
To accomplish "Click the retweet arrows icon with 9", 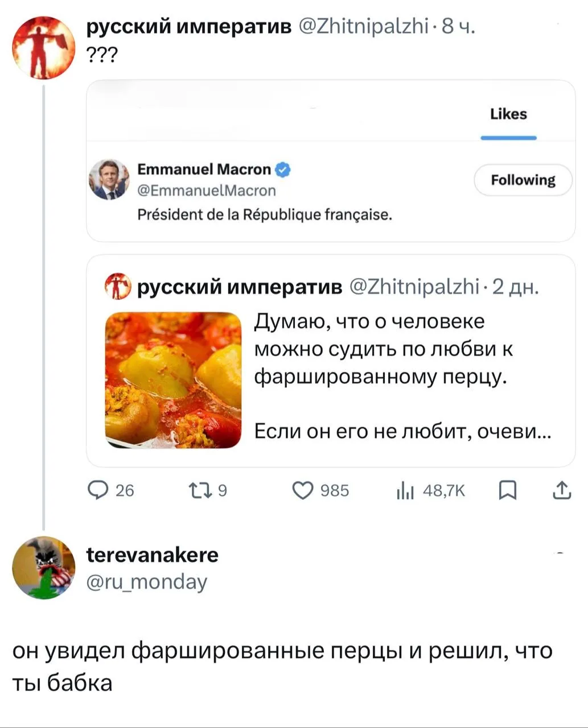I will coord(199,490).
